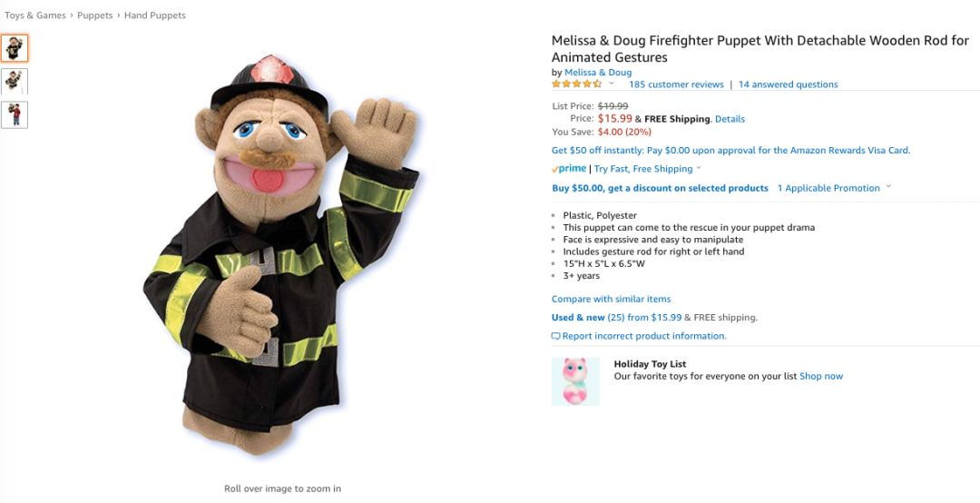
Task: Open Compare with similar items
Action: pos(612,299)
